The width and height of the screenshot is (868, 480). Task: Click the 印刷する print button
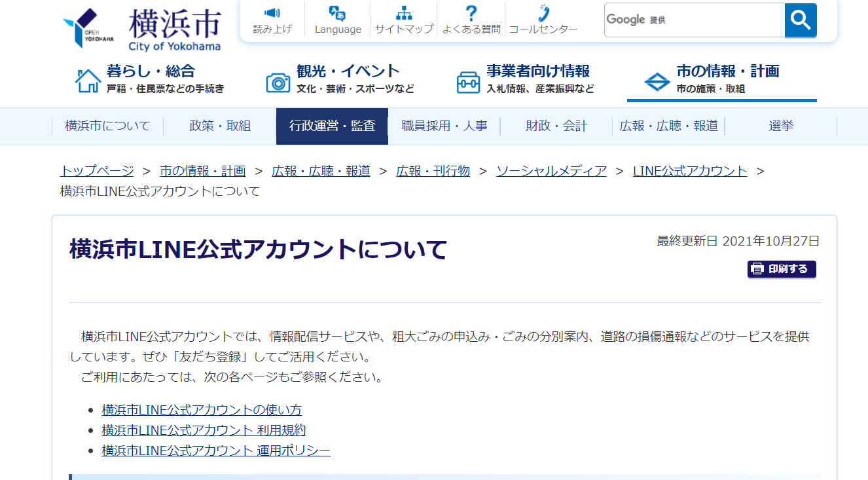coord(782,269)
